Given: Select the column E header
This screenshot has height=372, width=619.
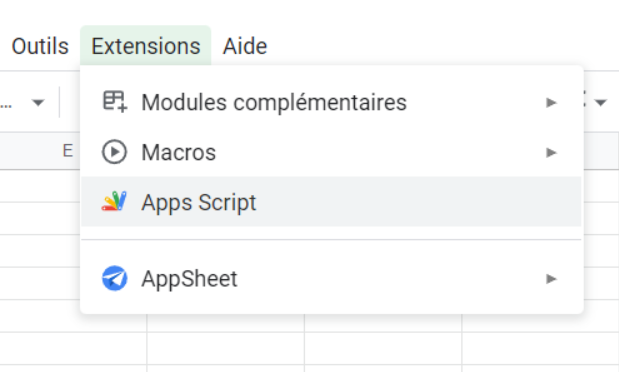Looking at the screenshot, I should tap(68, 151).
